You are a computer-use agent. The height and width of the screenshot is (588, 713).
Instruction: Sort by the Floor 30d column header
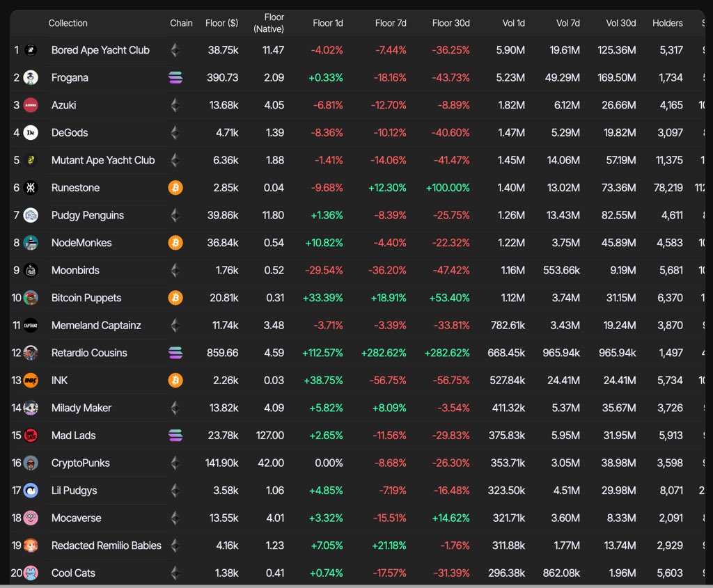(x=450, y=23)
